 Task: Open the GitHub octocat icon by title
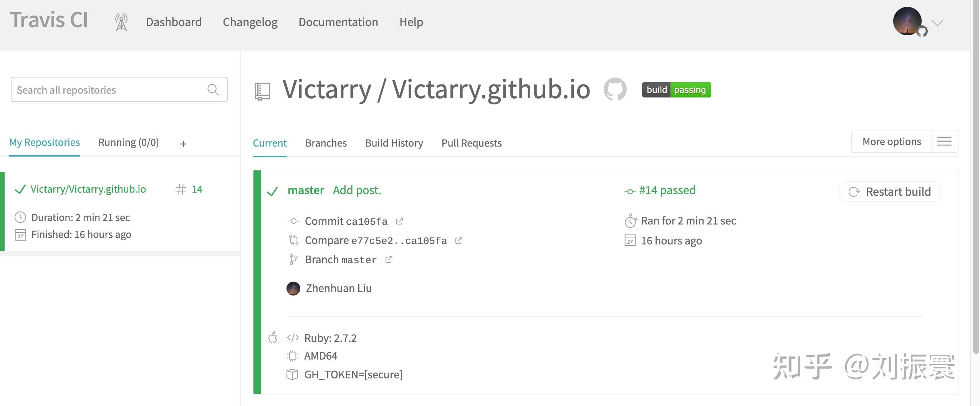(615, 89)
